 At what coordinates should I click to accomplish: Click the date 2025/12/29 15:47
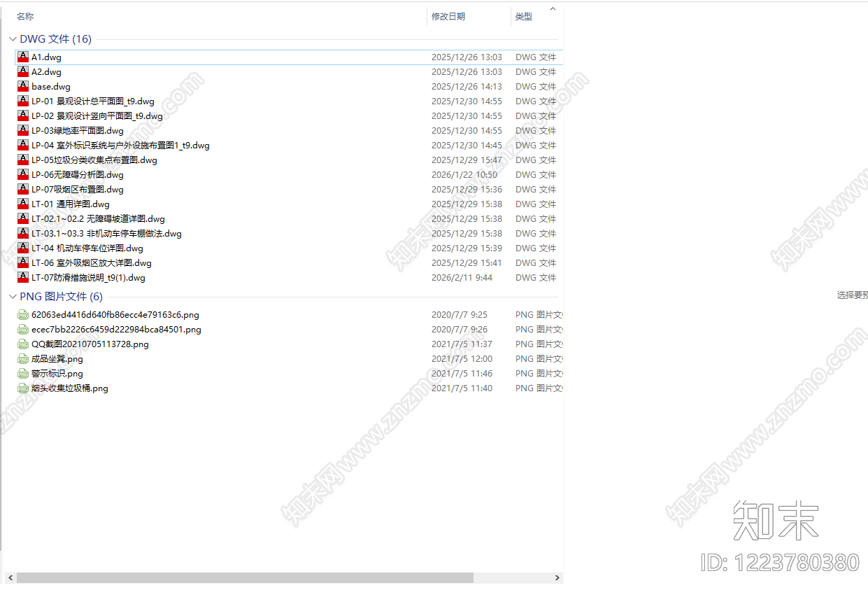coord(467,160)
